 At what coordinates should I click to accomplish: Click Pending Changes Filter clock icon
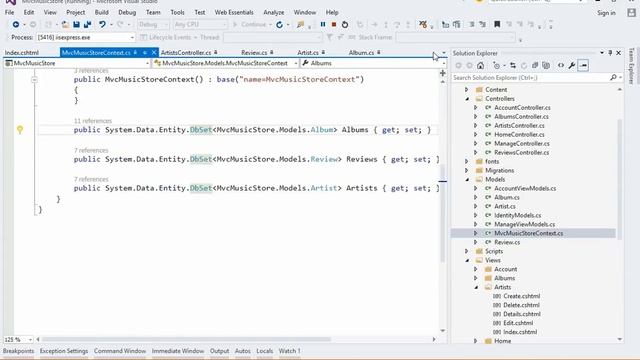[496, 65]
